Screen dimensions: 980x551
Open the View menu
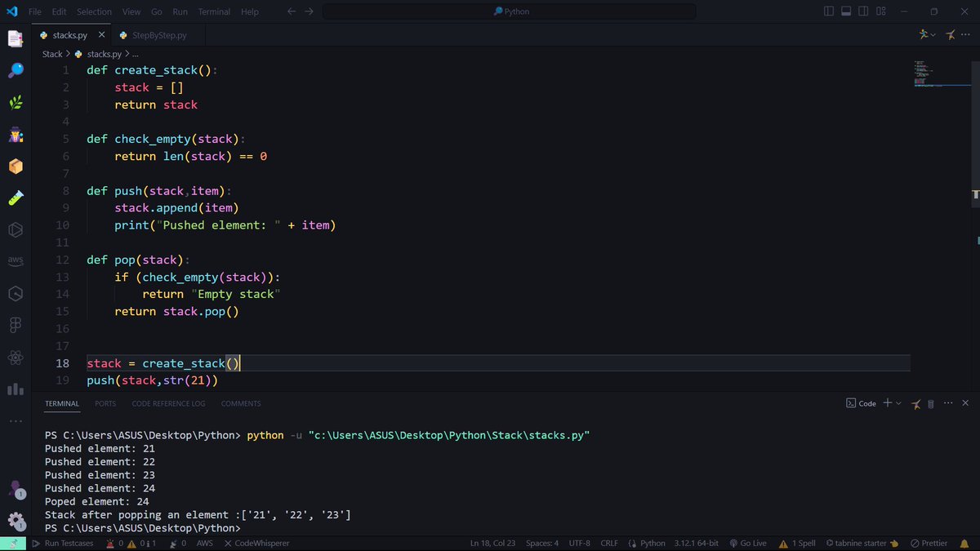tap(131, 11)
